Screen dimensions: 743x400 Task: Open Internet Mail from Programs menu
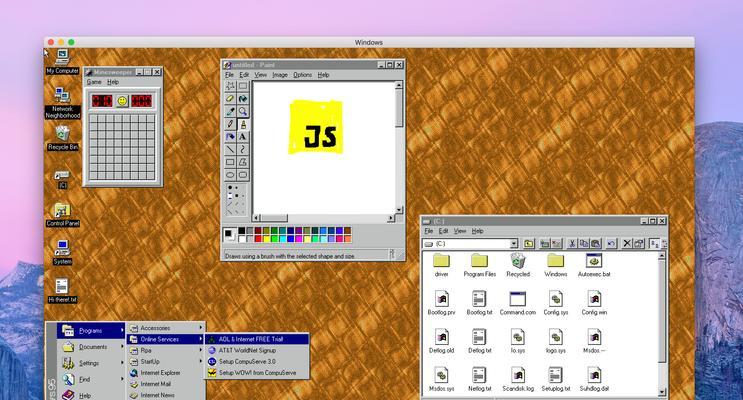[x=167, y=384]
